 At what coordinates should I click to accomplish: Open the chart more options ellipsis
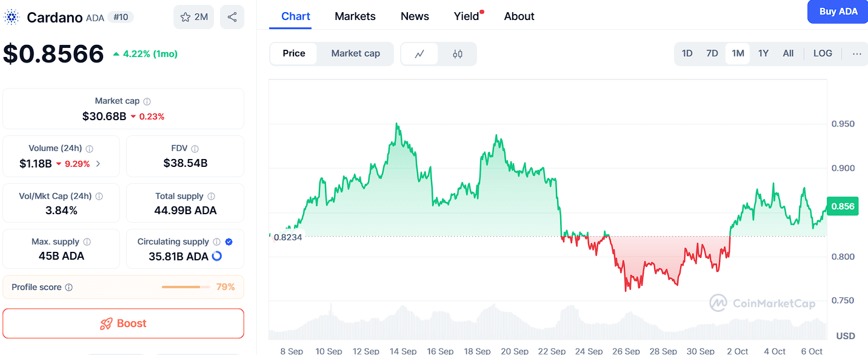pyautogui.click(x=856, y=53)
